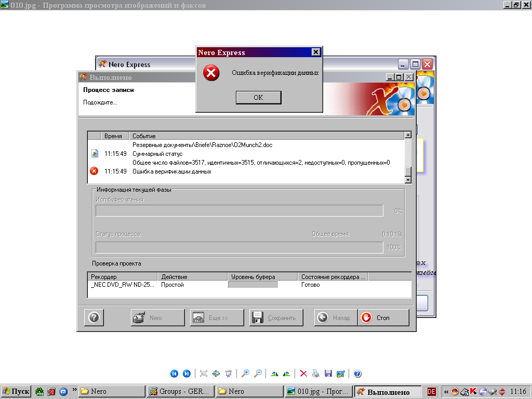Click the red error icon in the Nero Express message box
This screenshot has height=399, width=532.
coord(211,73)
